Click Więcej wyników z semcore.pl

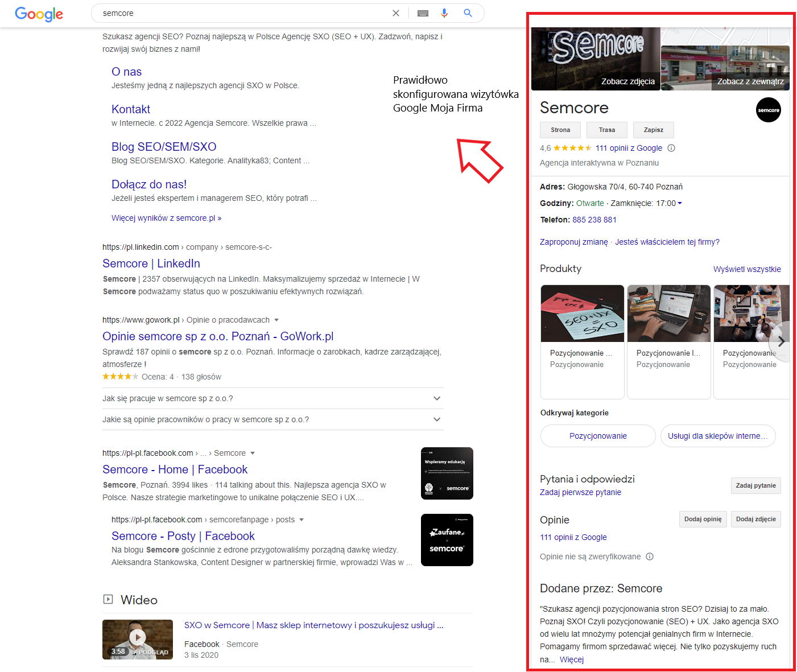pyautogui.click(x=166, y=218)
